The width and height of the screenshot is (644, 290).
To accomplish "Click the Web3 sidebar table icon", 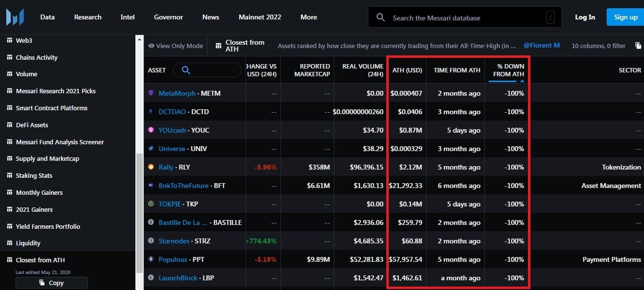I will pos(10,41).
